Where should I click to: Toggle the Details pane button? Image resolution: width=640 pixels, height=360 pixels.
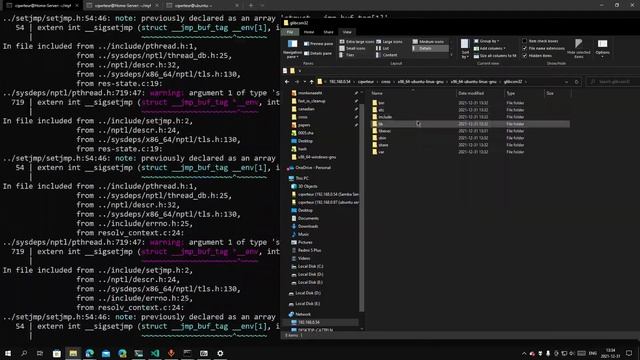pyautogui.click(x=318, y=53)
